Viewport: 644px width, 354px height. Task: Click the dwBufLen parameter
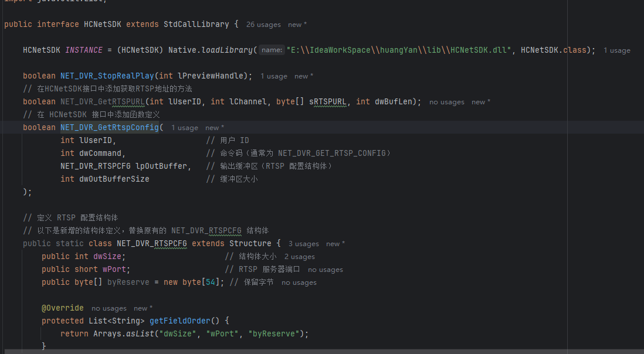click(393, 102)
